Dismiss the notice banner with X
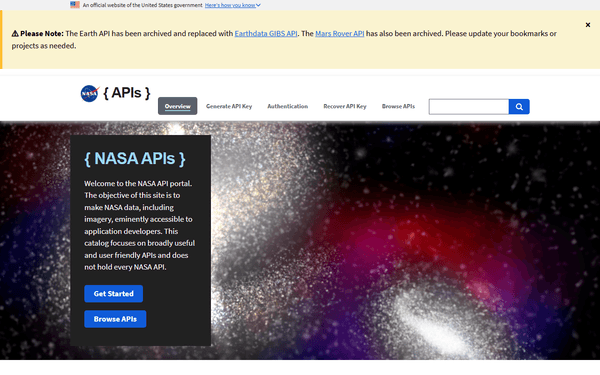Screen dimensions: 600x375 tap(588, 25)
